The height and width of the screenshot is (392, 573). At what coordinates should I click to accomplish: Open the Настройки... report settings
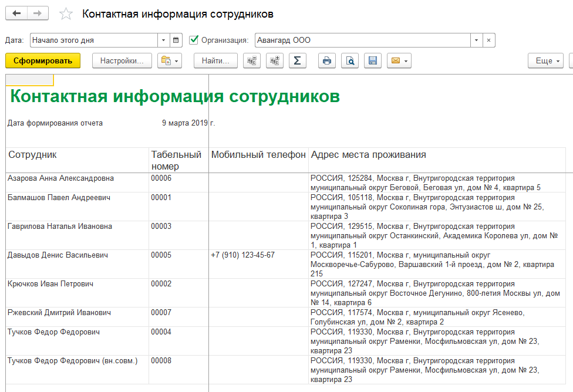click(122, 60)
